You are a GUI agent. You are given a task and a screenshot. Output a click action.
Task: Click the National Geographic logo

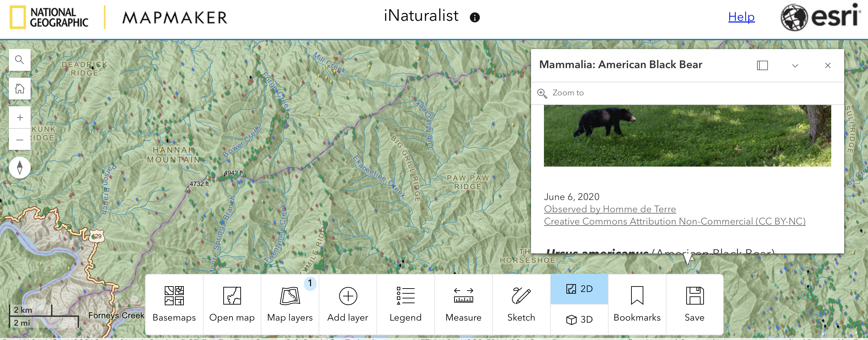(49, 17)
